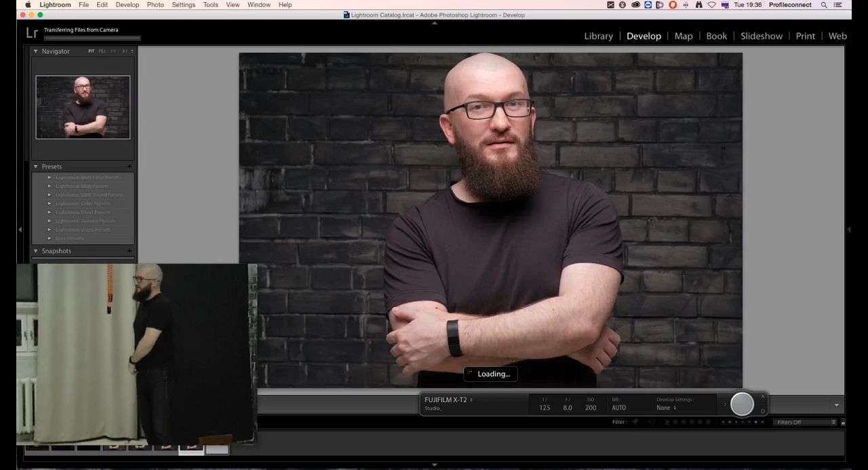The height and width of the screenshot is (470, 868).
Task: Click the Navigator preview thumbnail
Action: pos(83,107)
